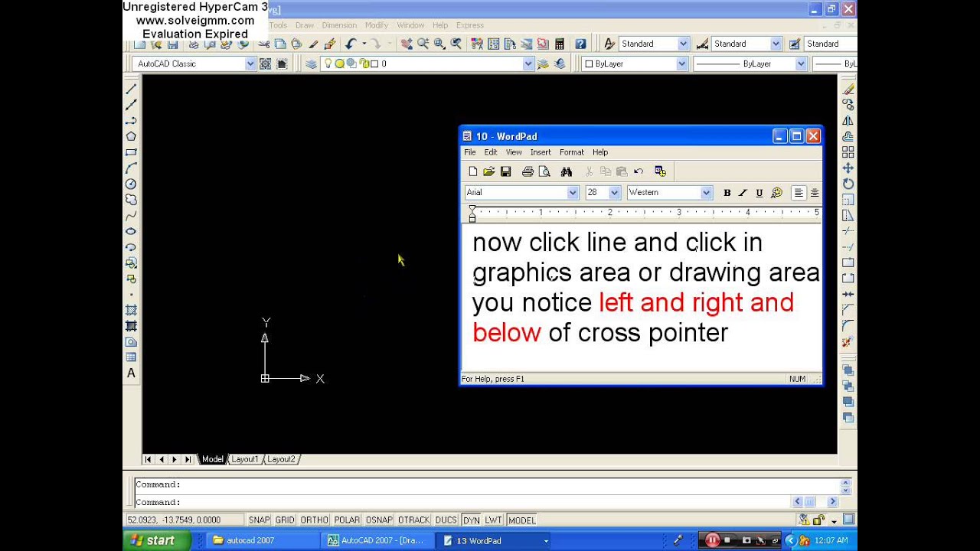Choose the Rectangle drawing tool
This screenshot has width=980, height=551.
(x=131, y=152)
